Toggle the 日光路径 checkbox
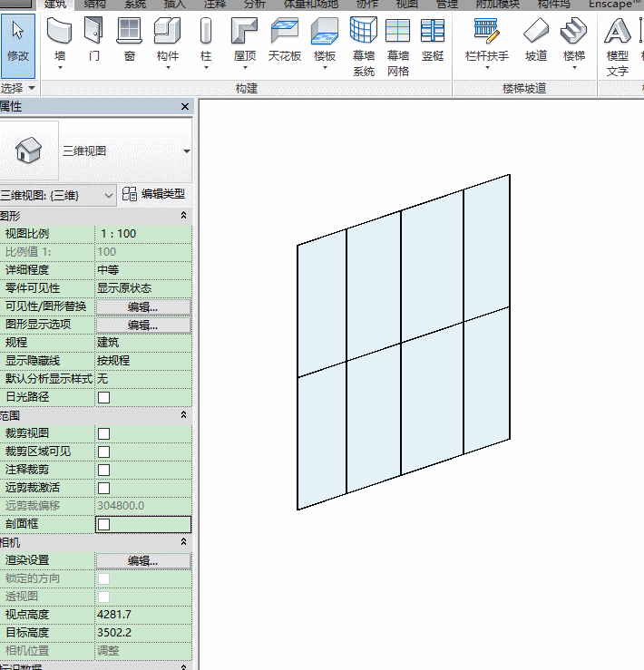644x670 pixels. 104,397
